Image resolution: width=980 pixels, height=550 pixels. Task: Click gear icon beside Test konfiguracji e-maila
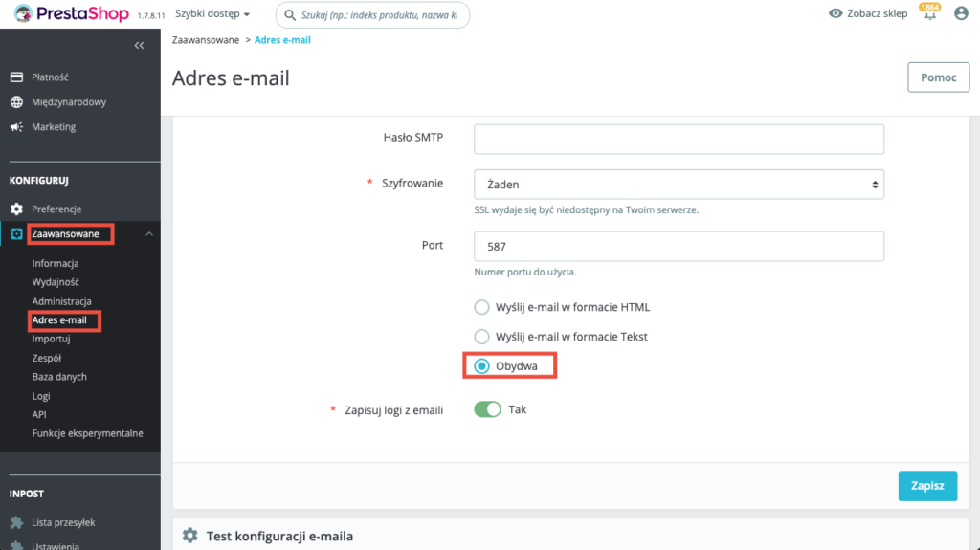click(190, 536)
